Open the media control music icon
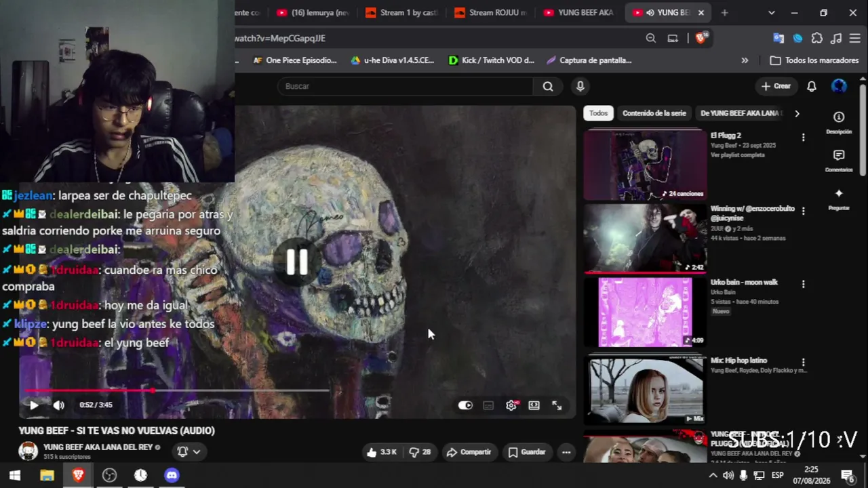This screenshot has height=488, width=868. click(x=836, y=38)
